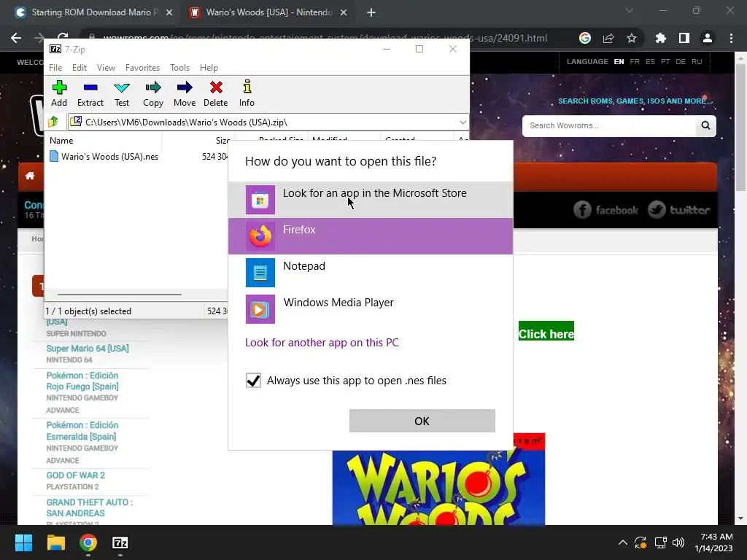This screenshot has width=747, height=560.
Task: Expand the 7-Zip address path dropdown
Action: point(462,122)
